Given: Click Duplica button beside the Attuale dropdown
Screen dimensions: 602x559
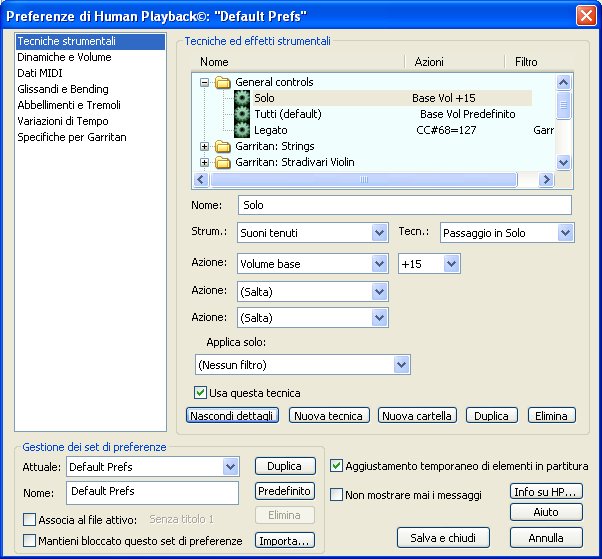Looking at the screenshot, I should [x=285, y=466].
